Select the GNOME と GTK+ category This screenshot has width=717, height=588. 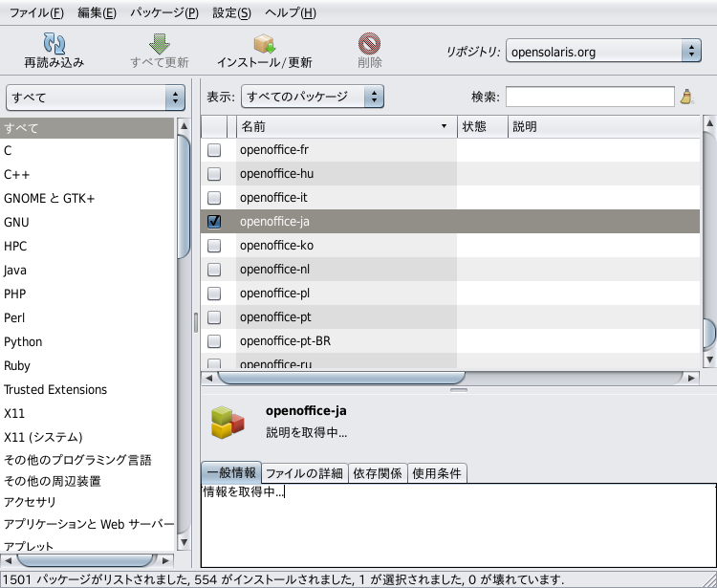click(x=87, y=198)
